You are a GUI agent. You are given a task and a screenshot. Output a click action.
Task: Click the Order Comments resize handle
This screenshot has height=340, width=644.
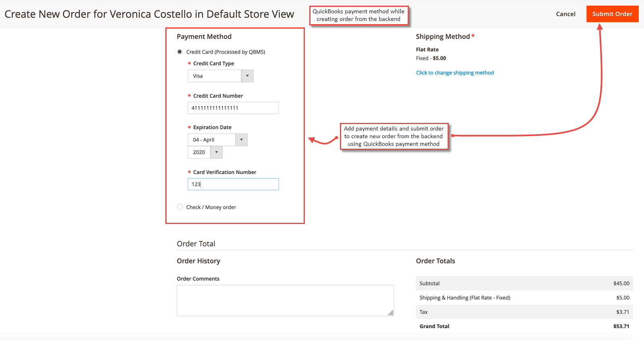point(391,313)
